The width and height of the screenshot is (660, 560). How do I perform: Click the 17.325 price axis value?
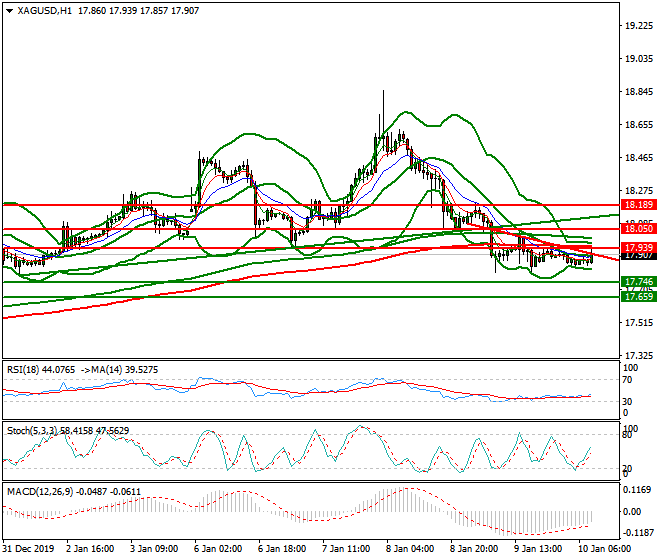click(x=639, y=356)
